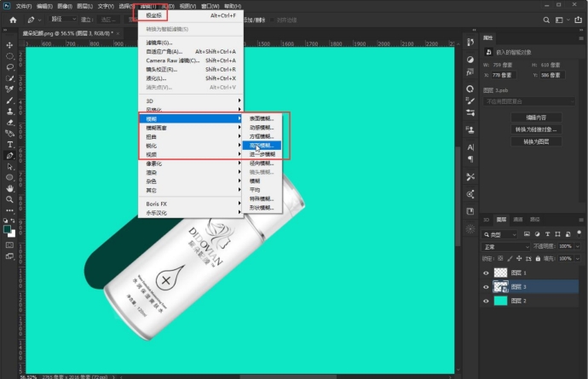Choose 液化(L) menu entry
The height and width of the screenshot is (379, 588).
tap(191, 78)
